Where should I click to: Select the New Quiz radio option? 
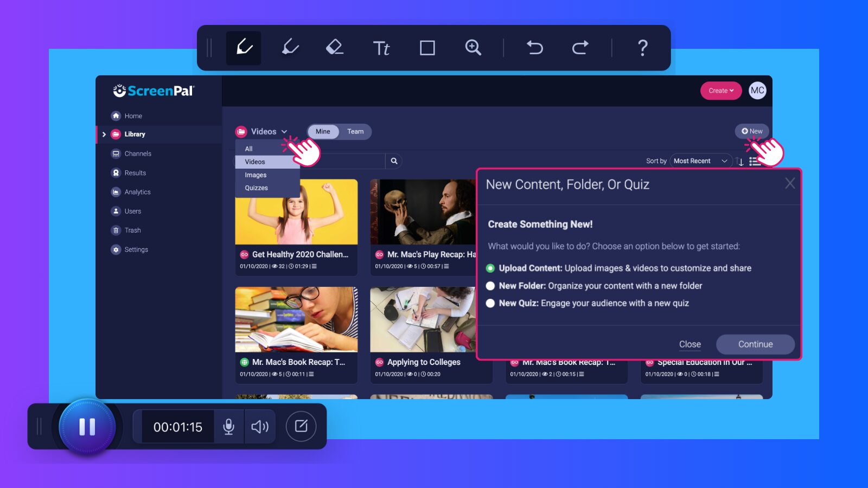[x=490, y=303]
